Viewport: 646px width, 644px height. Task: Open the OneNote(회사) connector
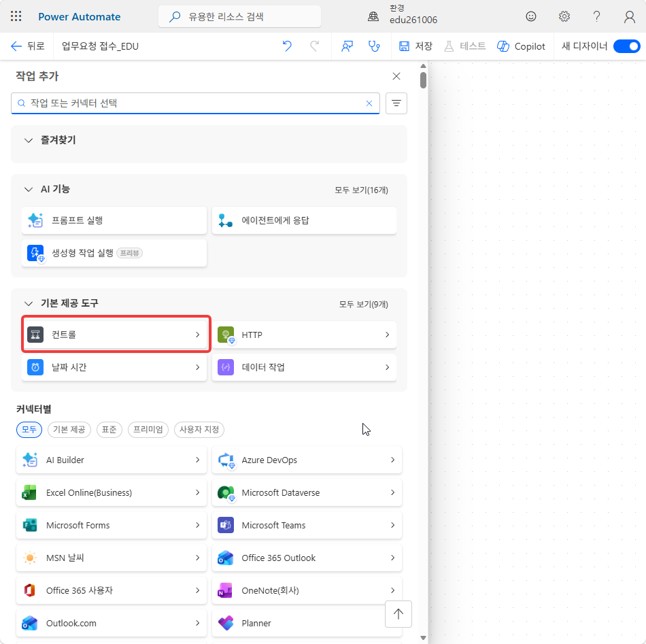[x=307, y=590]
